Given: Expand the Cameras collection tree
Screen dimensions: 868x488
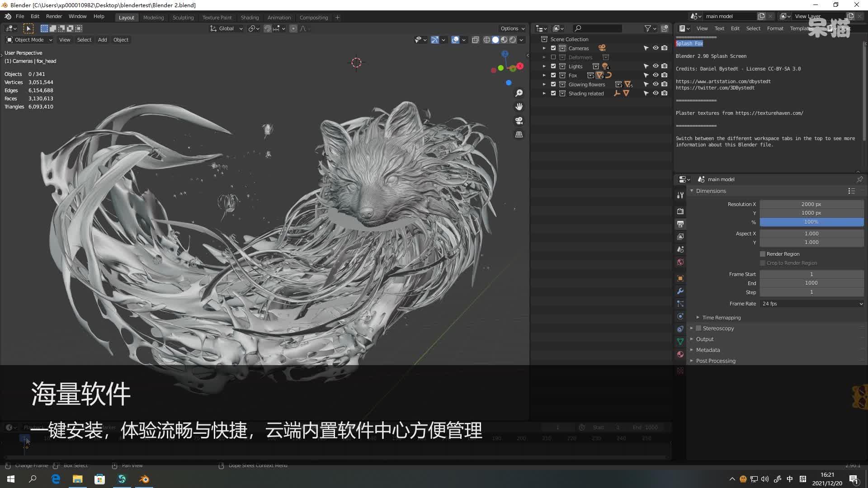Looking at the screenshot, I should click(x=544, y=48).
